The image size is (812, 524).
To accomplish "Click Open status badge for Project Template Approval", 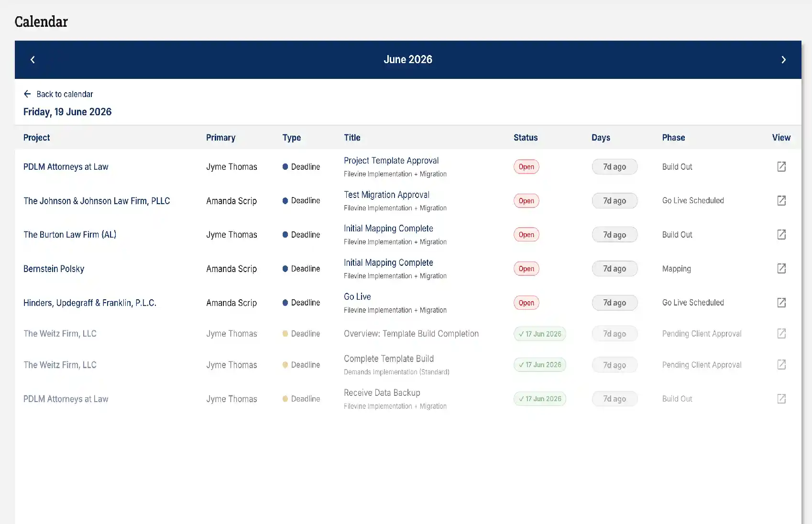I will (526, 166).
